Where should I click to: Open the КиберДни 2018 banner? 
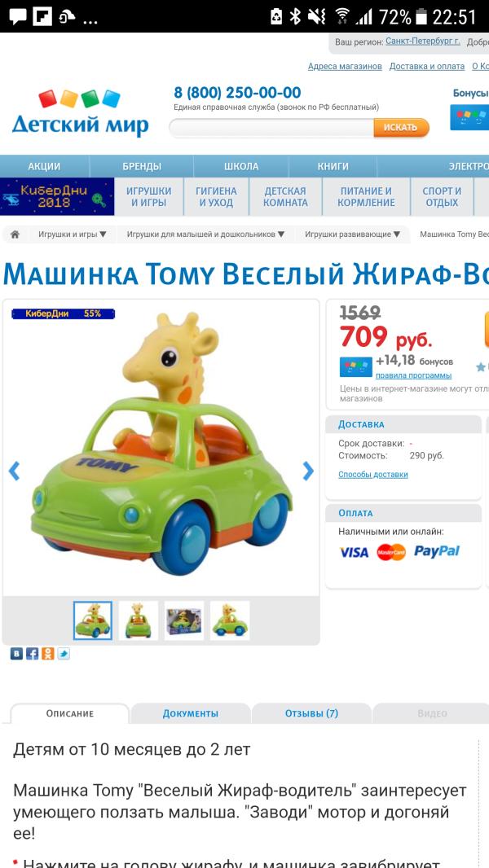click(x=57, y=196)
